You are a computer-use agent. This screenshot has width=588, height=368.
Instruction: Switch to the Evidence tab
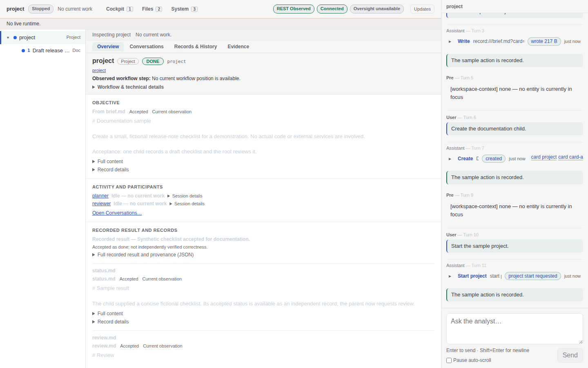[x=238, y=47]
